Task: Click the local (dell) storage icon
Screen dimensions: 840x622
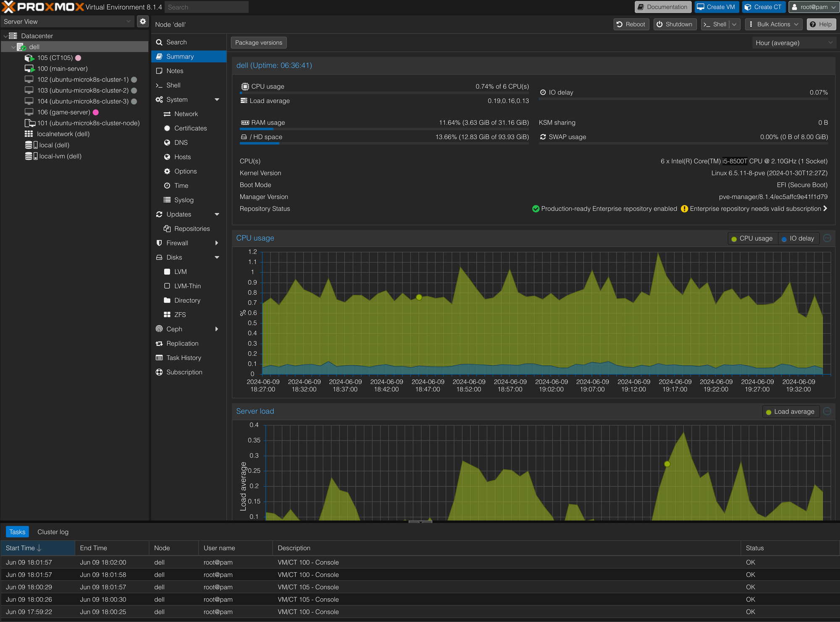Action: (x=31, y=145)
